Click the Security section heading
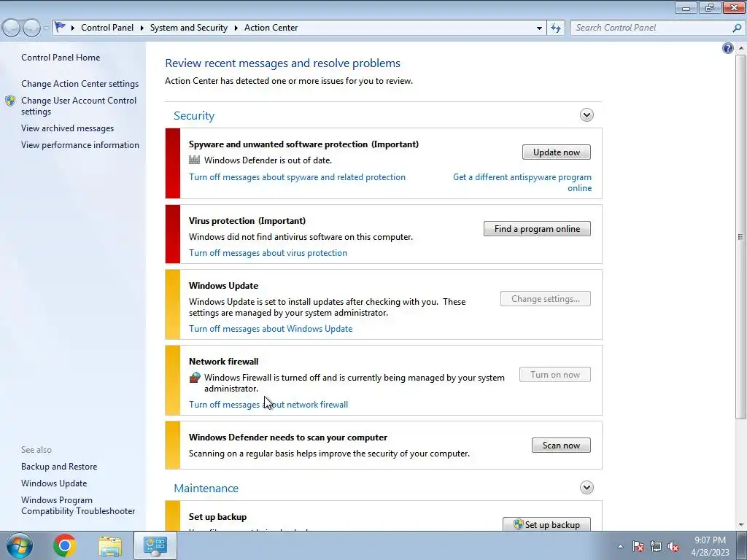 pos(194,115)
